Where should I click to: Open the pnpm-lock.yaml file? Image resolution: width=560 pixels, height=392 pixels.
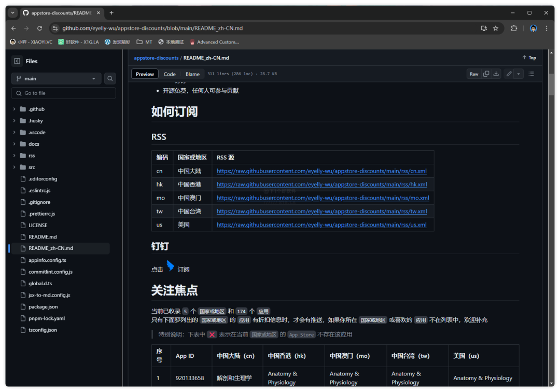click(x=47, y=318)
